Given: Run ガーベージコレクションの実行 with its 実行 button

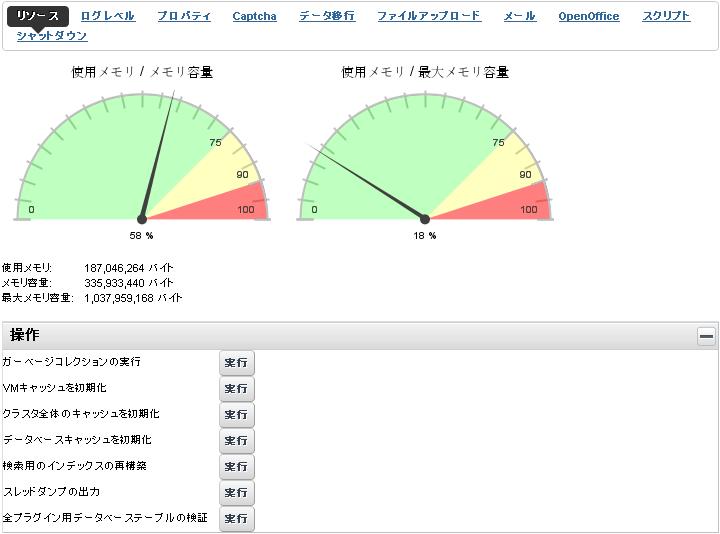Looking at the screenshot, I should click(236, 362).
